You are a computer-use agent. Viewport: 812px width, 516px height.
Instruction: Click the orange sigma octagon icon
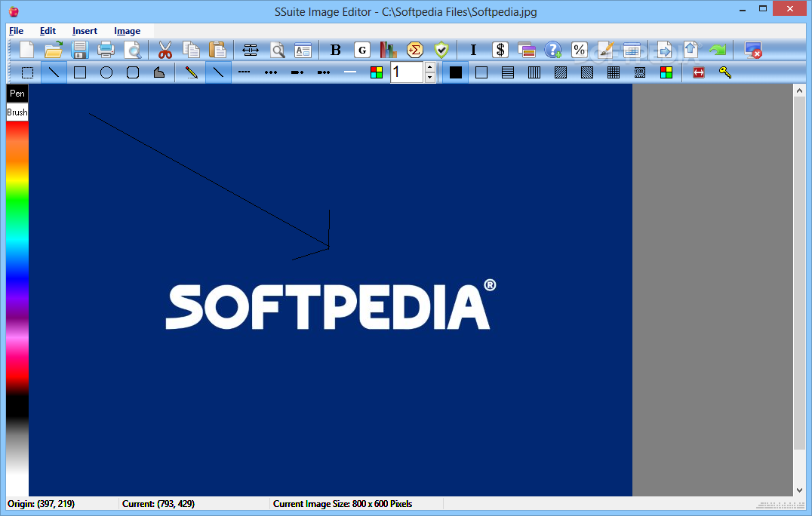[415, 51]
